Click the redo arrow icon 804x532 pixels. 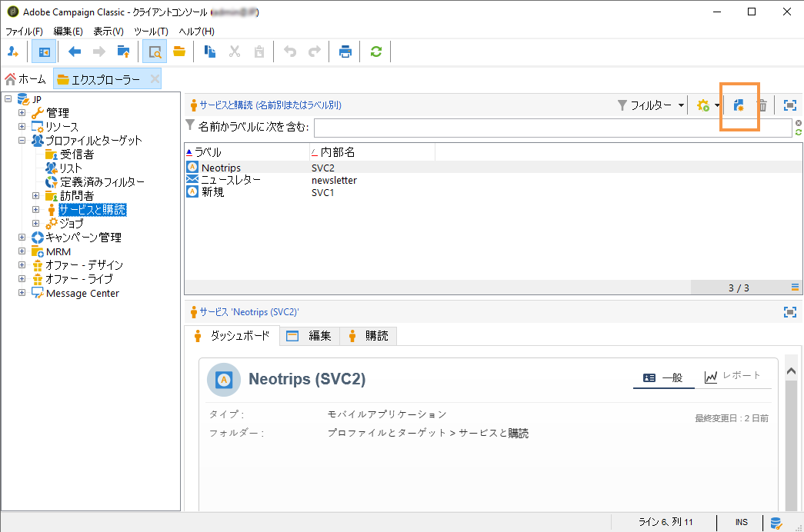coord(315,52)
